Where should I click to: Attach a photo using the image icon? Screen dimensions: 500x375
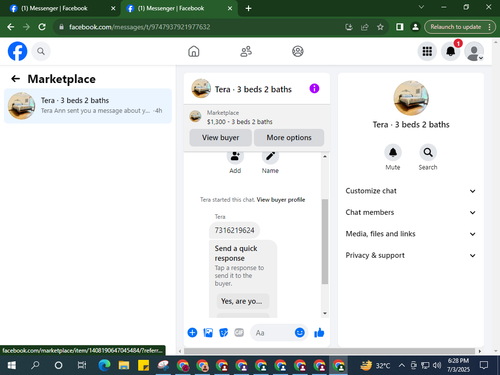click(x=208, y=332)
